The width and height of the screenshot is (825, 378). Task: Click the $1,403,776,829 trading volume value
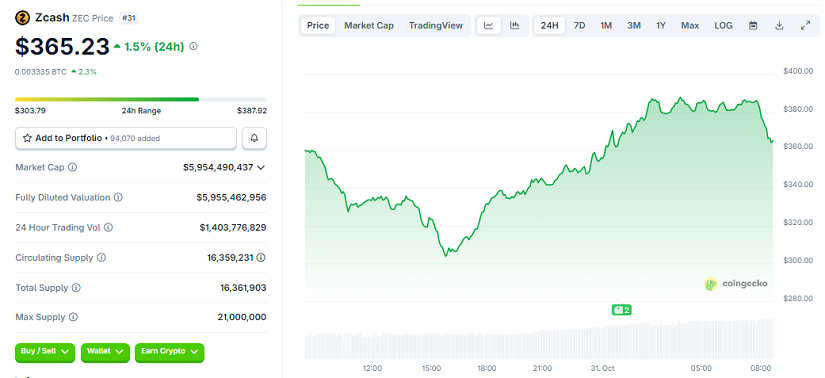[x=233, y=227]
